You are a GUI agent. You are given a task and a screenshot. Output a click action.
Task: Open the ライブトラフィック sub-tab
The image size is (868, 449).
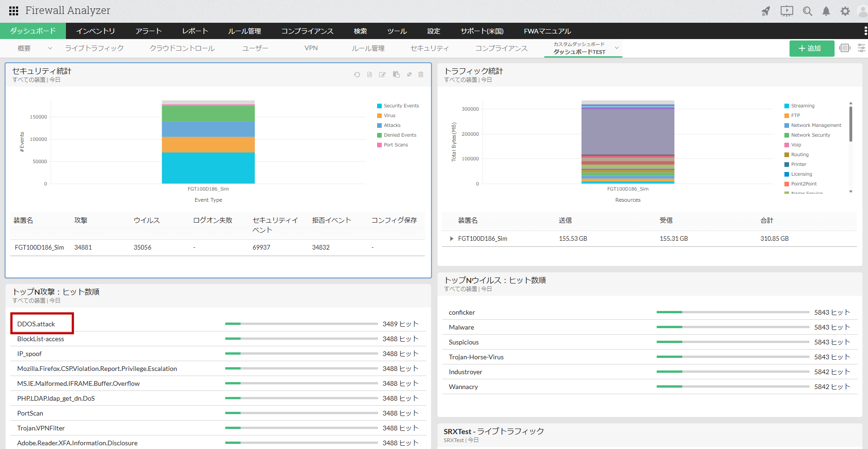click(x=94, y=48)
